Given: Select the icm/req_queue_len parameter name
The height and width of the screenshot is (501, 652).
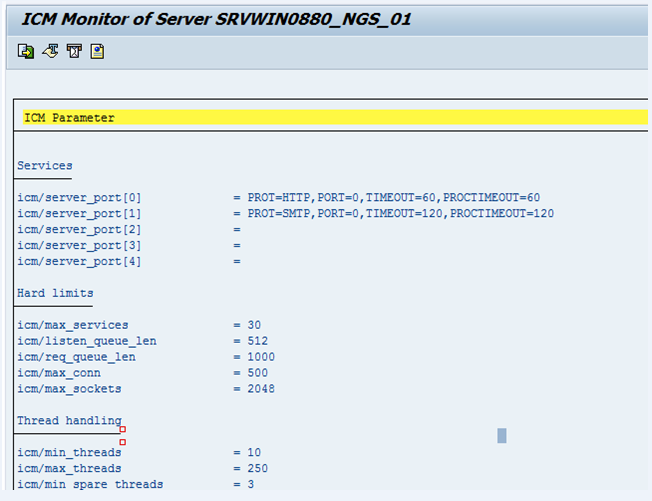Looking at the screenshot, I should point(76,358).
